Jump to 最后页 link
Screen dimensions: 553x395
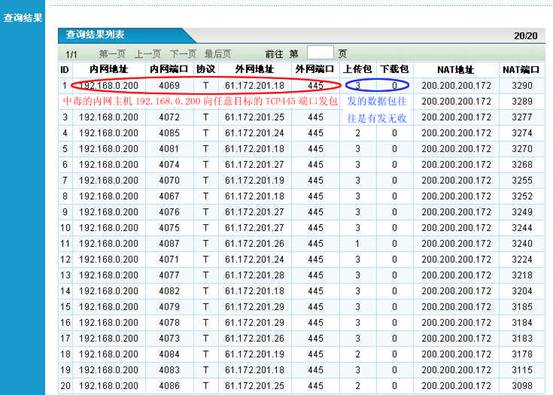(x=218, y=54)
